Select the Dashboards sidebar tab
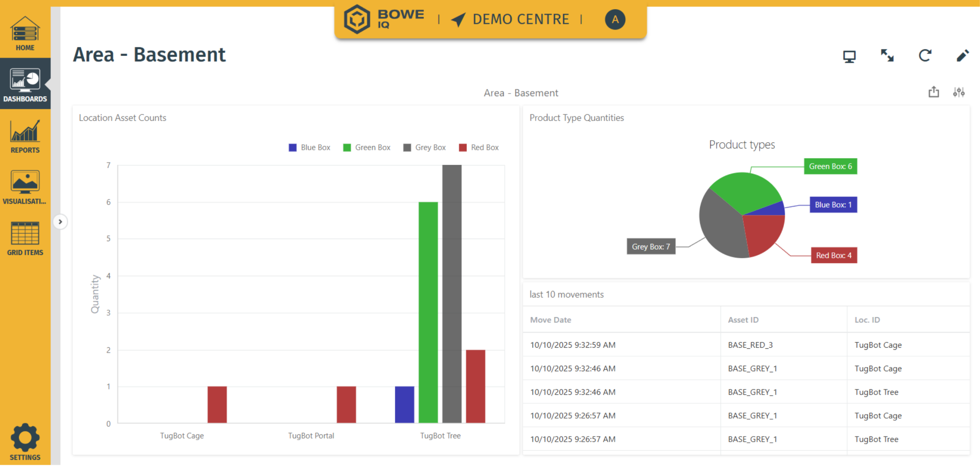Screen dimensions: 980x466 click(25, 84)
